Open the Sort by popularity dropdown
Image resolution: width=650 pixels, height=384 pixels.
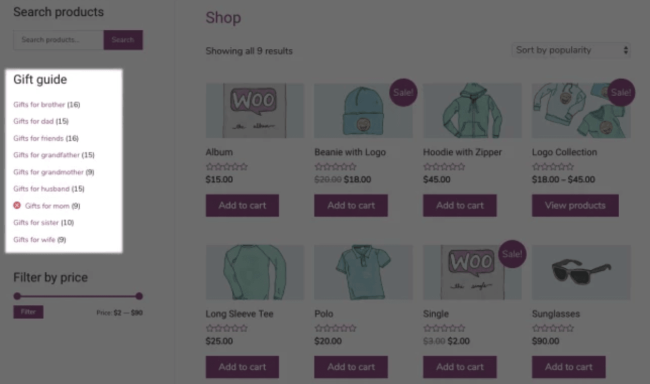pos(571,50)
